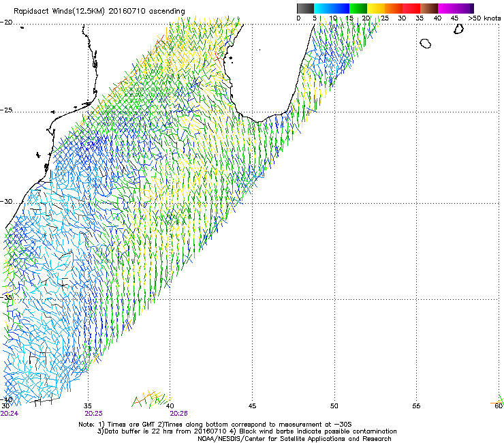
Task: Click the longitude axis label 30
Action: 5,406
